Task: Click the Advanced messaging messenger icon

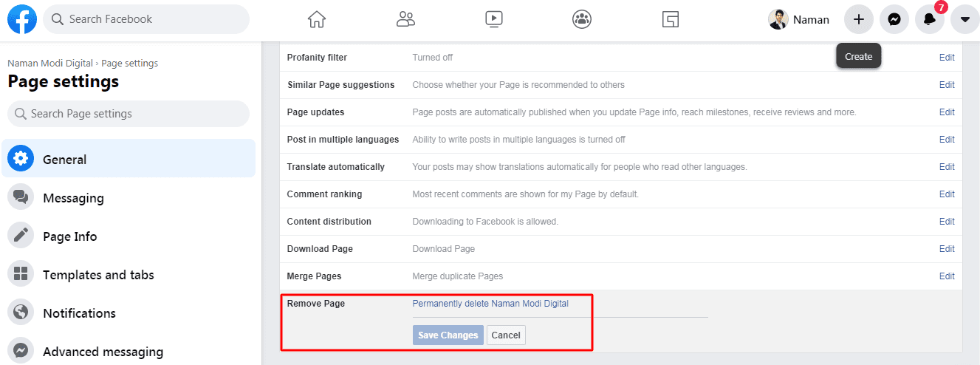Action: click(21, 351)
